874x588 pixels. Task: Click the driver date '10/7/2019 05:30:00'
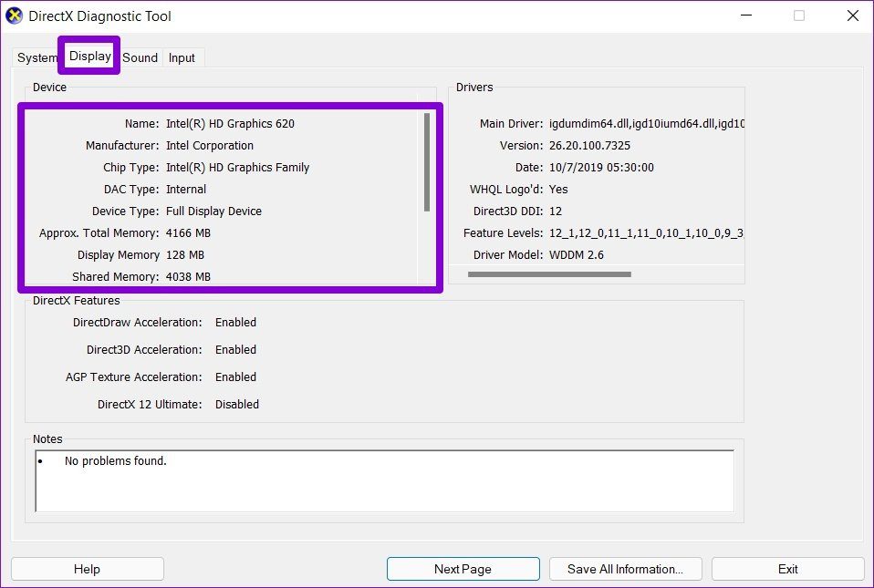601,168
